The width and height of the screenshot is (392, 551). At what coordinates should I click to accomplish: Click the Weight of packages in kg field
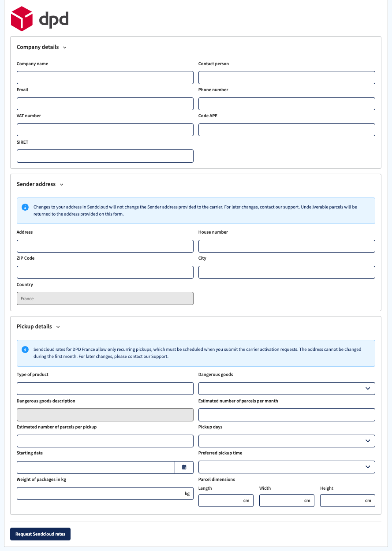105,494
